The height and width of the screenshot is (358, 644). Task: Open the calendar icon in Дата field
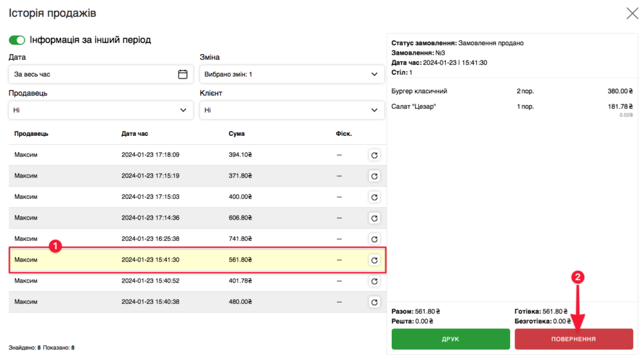pos(183,74)
